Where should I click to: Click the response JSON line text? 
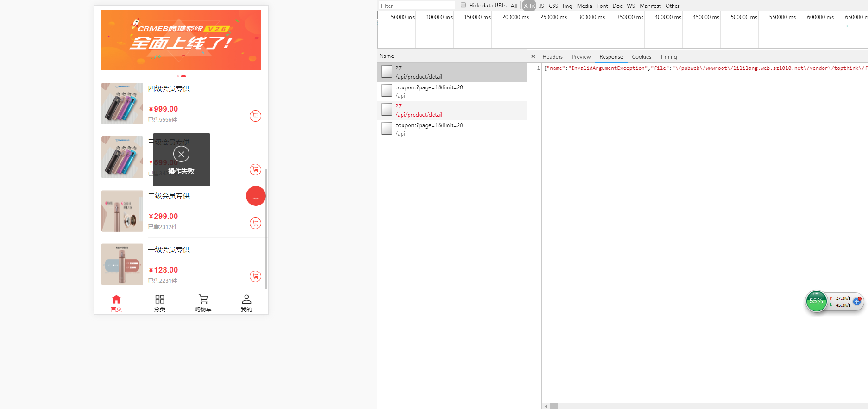tap(705, 68)
